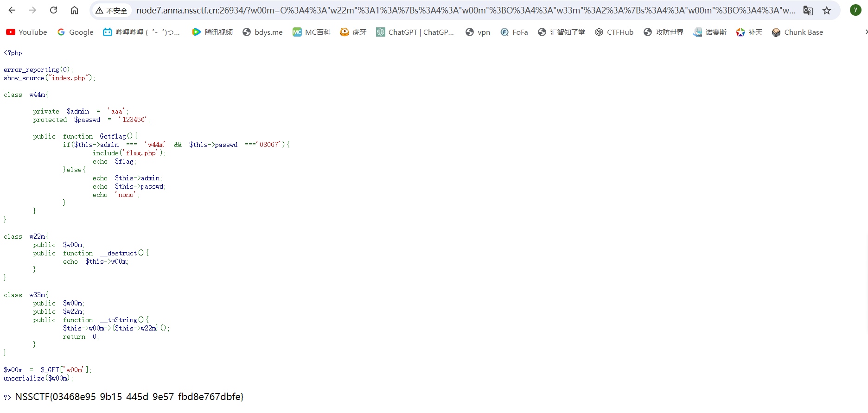
Task: Open the 汇智知了堂 bookmark
Action: 562,32
